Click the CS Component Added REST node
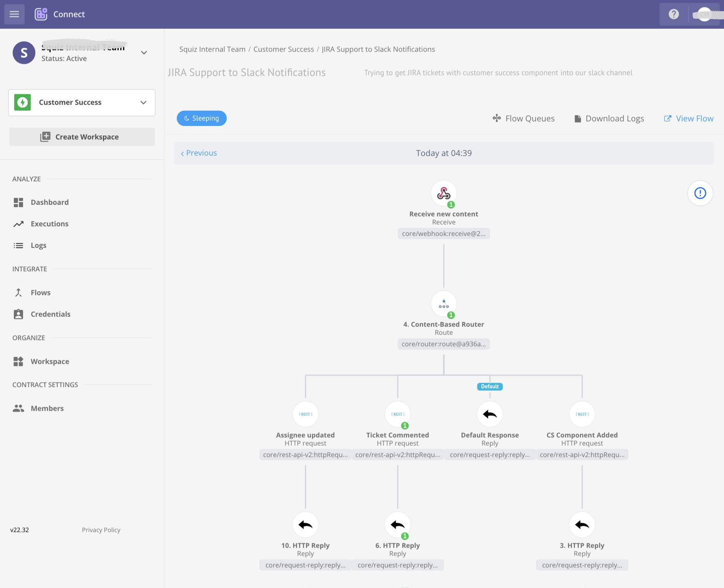Image resolution: width=724 pixels, height=588 pixels. (x=582, y=414)
